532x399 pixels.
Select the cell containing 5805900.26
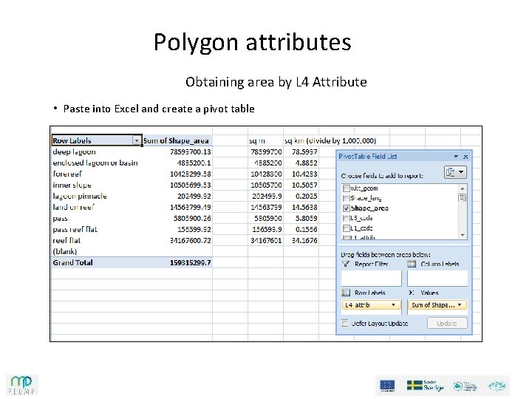click(177, 218)
